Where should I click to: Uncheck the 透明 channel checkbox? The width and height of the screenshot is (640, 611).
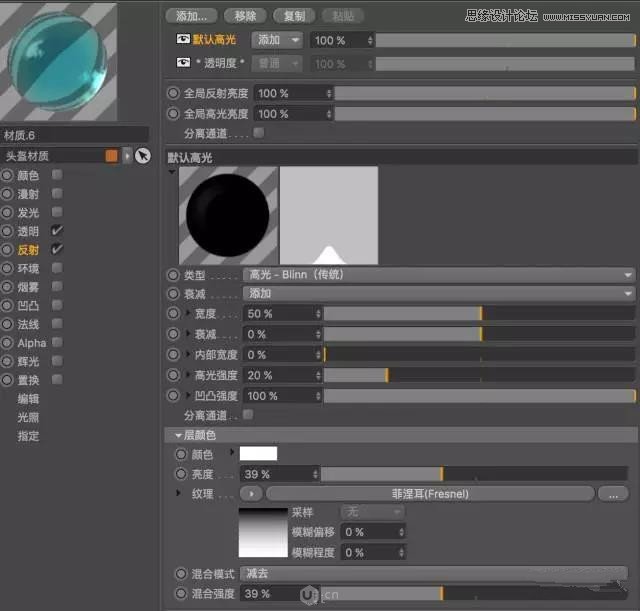pyautogui.click(x=57, y=230)
